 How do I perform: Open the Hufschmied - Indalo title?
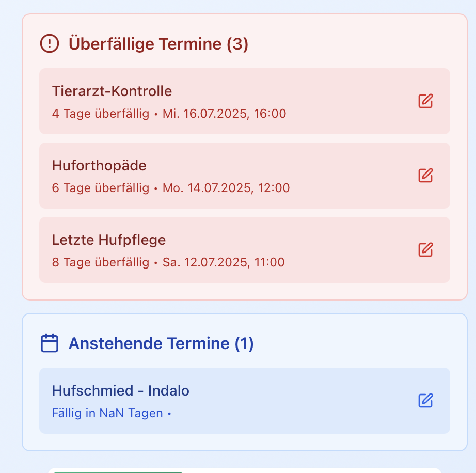tap(121, 391)
